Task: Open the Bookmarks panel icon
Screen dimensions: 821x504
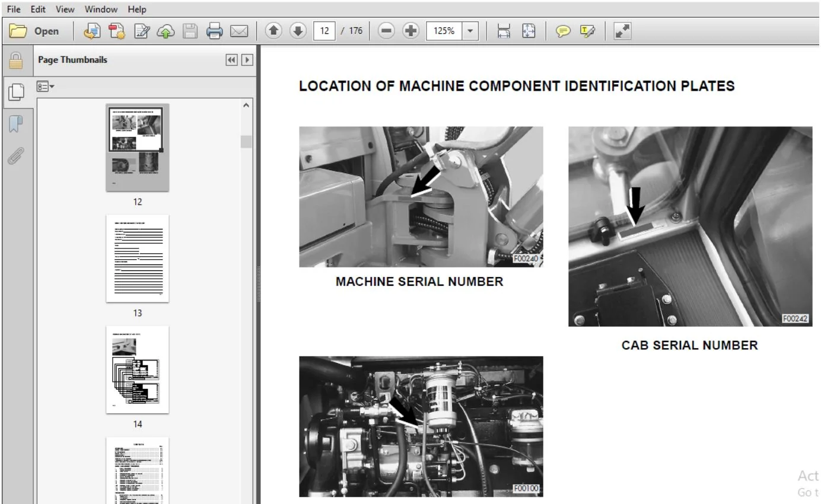Action: (x=15, y=124)
